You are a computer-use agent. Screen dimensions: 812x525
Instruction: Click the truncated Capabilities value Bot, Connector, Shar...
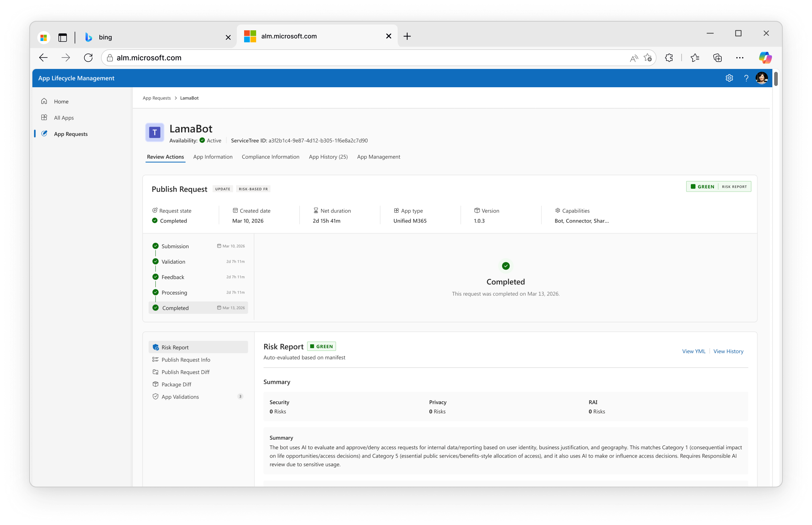581,221
